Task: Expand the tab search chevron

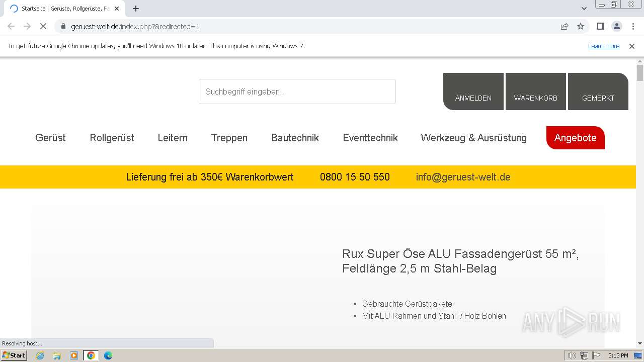Action: click(x=584, y=9)
